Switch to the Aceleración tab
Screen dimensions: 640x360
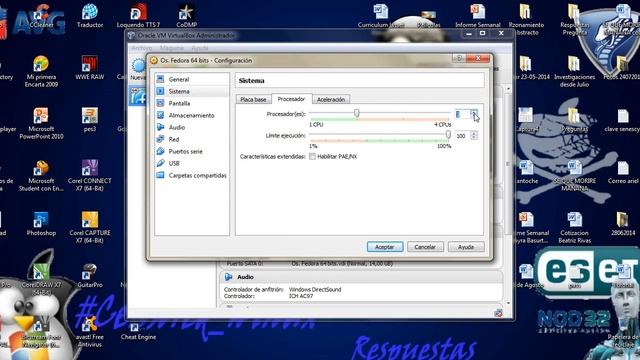coord(331,99)
